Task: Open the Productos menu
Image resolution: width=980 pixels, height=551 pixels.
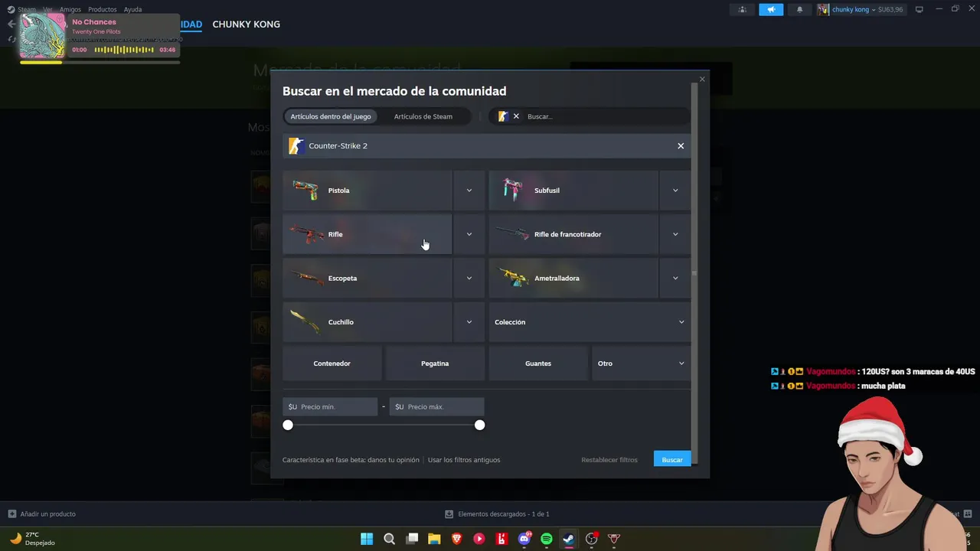Action: [x=103, y=9]
